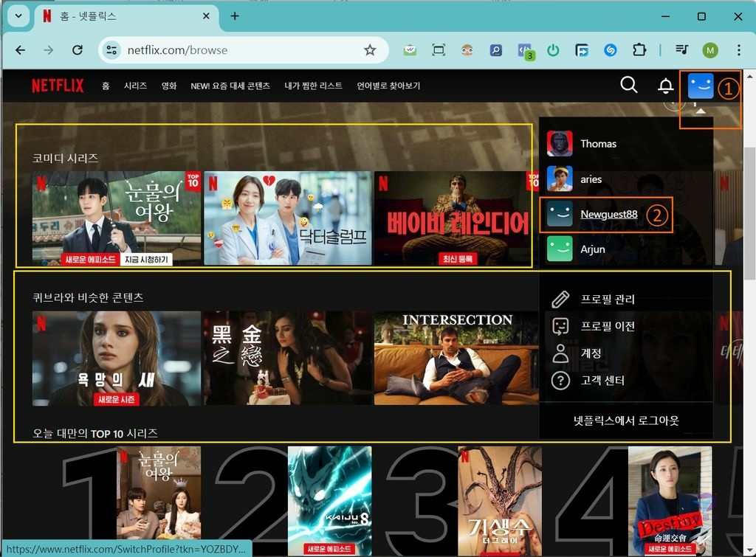Screen dimensions: 756x557
Task: Click the extension icon with green 3 badge
Action: 525,51
